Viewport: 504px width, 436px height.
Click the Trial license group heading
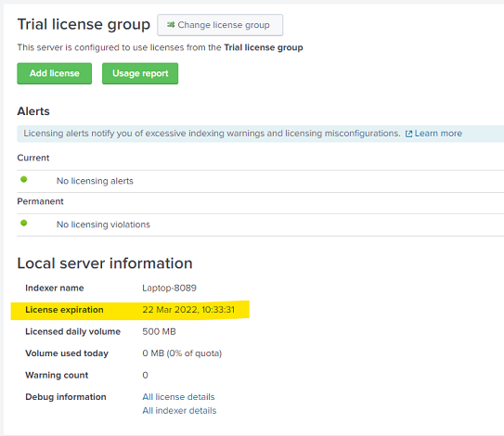tap(84, 25)
